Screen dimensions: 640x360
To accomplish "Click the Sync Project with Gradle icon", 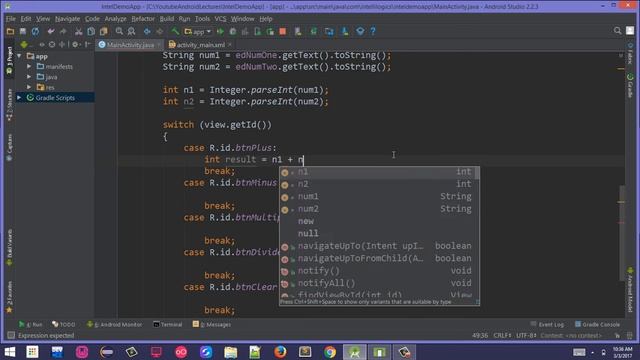I will (x=313, y=31).
